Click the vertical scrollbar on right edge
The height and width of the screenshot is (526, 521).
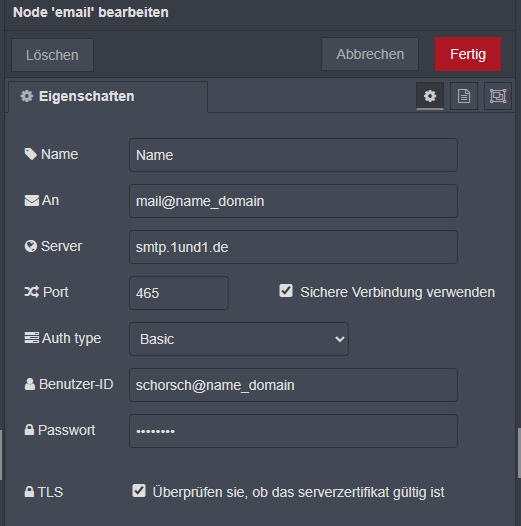click(519, 453)
